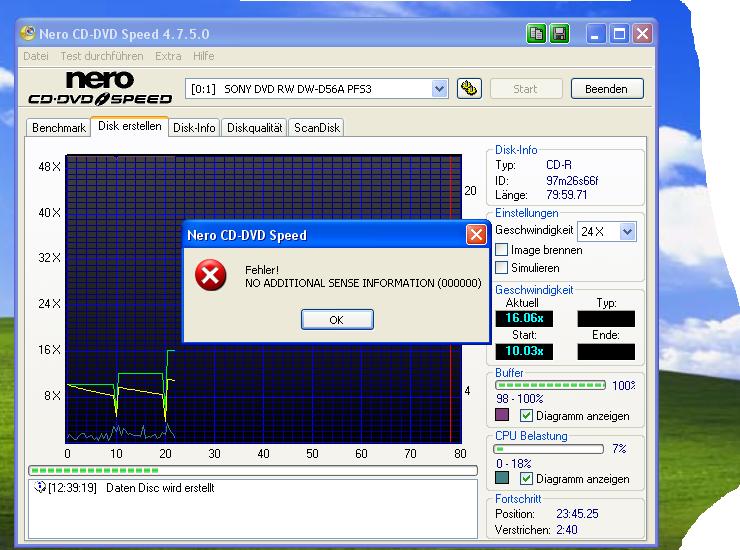Click the burn progress bar below graph

253,470
